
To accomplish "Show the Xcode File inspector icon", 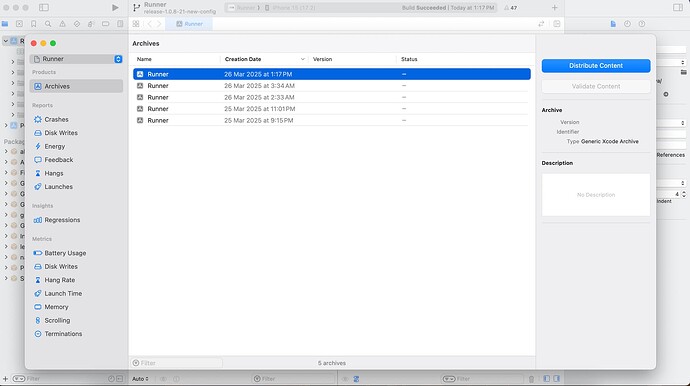I will click(613, 24).
